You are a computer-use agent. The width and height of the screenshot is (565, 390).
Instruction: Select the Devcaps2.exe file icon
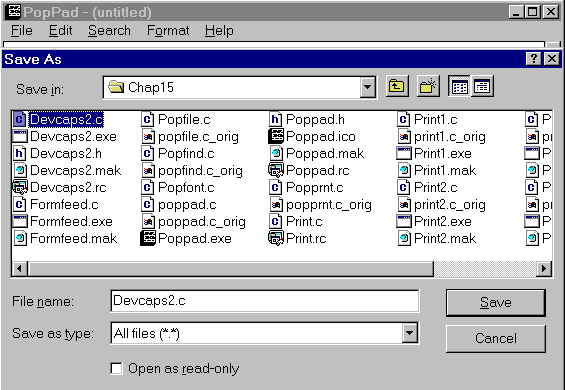[20, 137]
